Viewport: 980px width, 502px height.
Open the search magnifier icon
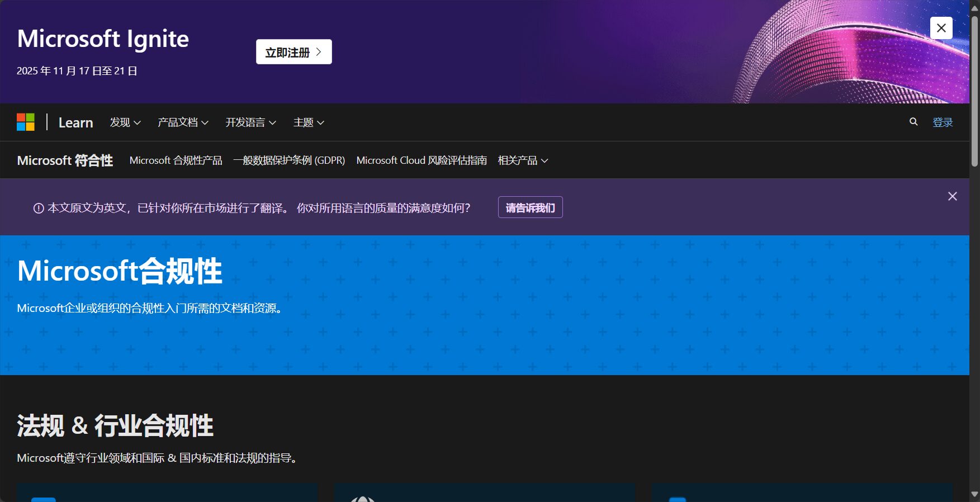(913, 121)
